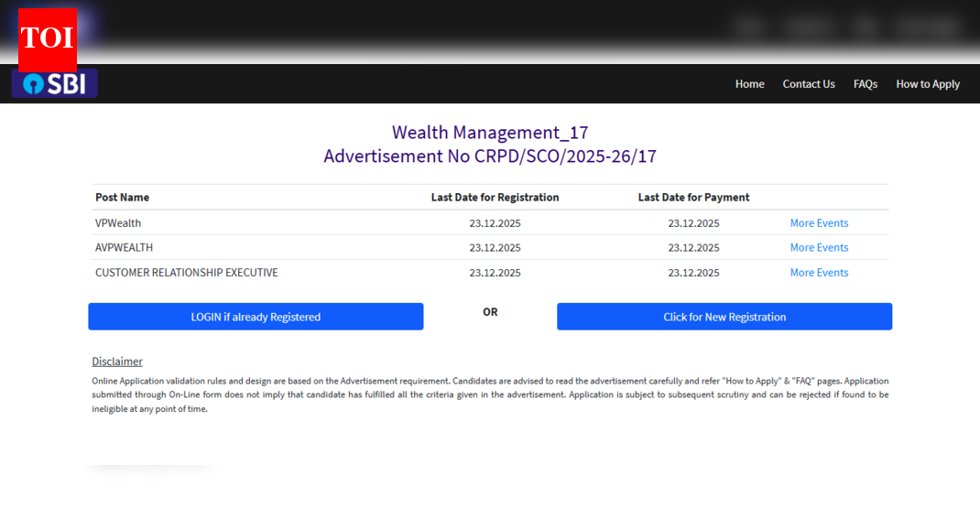Image resolution: width=980 pixels, height=529 pixels.
Task: Click the registration date for VPWealth
Action: 495,222
